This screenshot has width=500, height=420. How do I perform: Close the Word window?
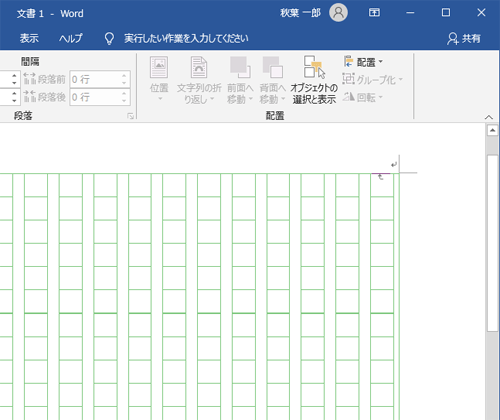481,13
